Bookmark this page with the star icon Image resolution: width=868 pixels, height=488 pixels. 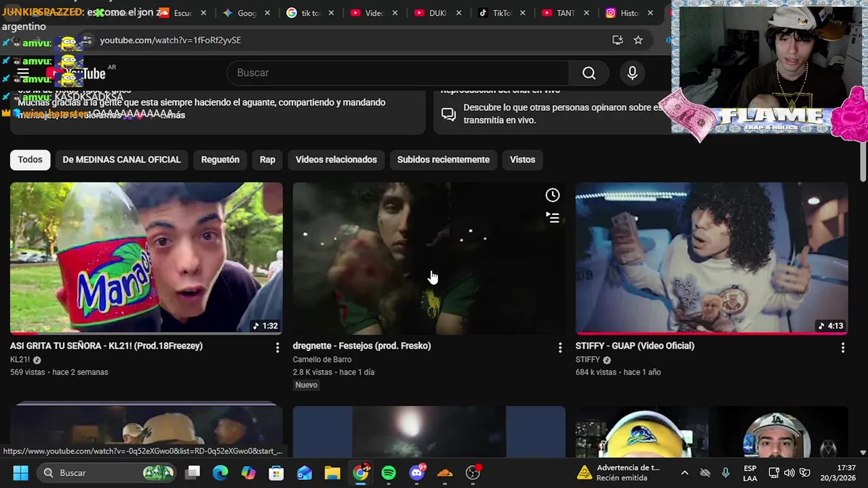[x=638, y=40]
